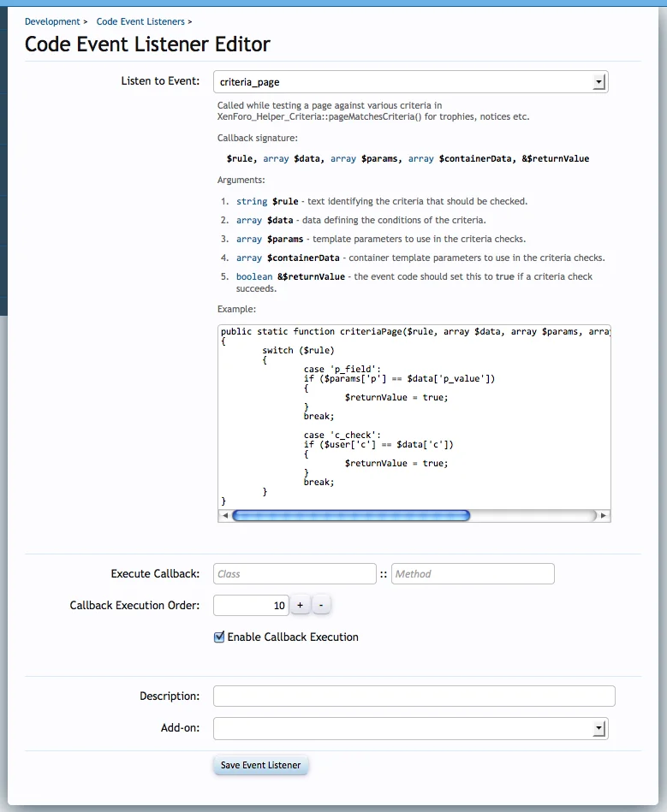Increase execution order with plus button
Image resolution: width=667 pixels, height=812 pixels.
tap(300, 605)
